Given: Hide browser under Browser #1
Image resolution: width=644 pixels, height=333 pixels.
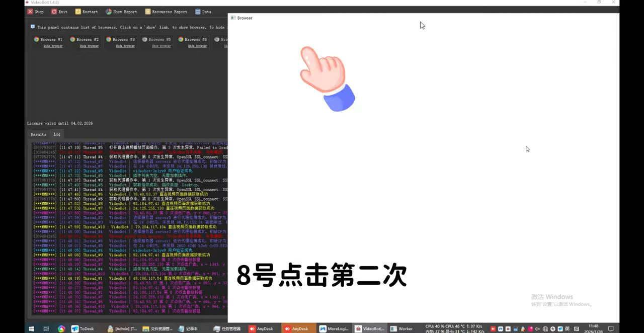Looking at the screenshot, I should pos(53,46).
